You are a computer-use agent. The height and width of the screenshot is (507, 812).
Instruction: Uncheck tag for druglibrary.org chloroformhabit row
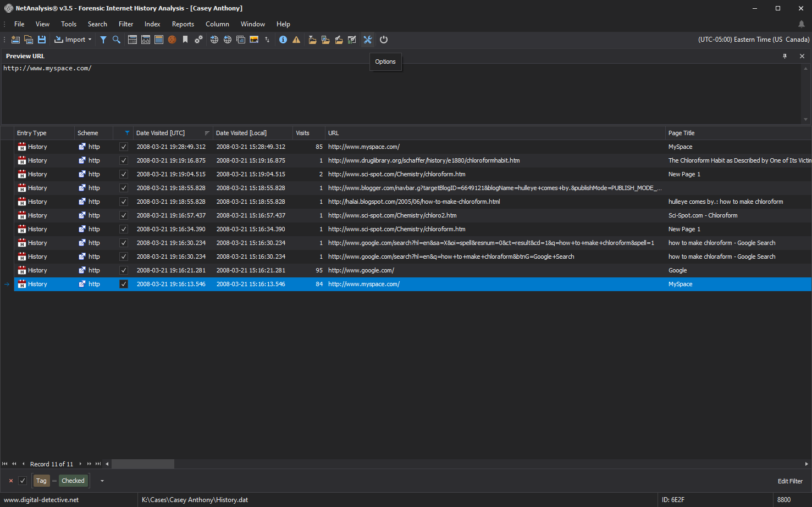(124, 160)
